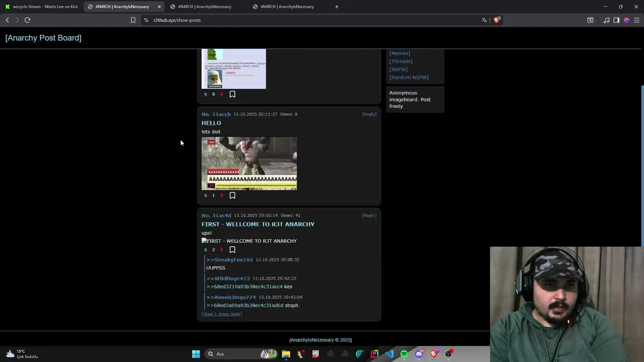
Task: Click the browser forward arrow
Action: tap(17, 20)
